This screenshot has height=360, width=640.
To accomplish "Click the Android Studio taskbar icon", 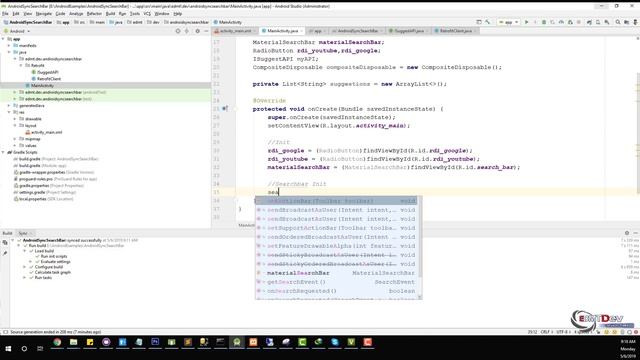I will pos(237,342).
